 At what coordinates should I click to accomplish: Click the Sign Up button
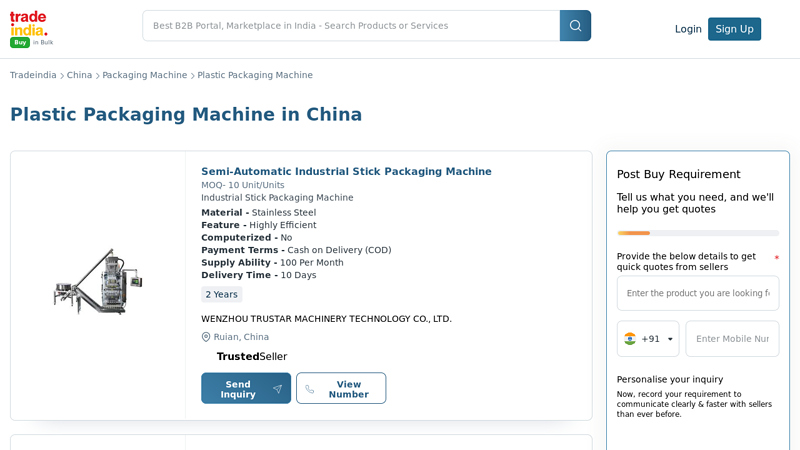(734, 29)
